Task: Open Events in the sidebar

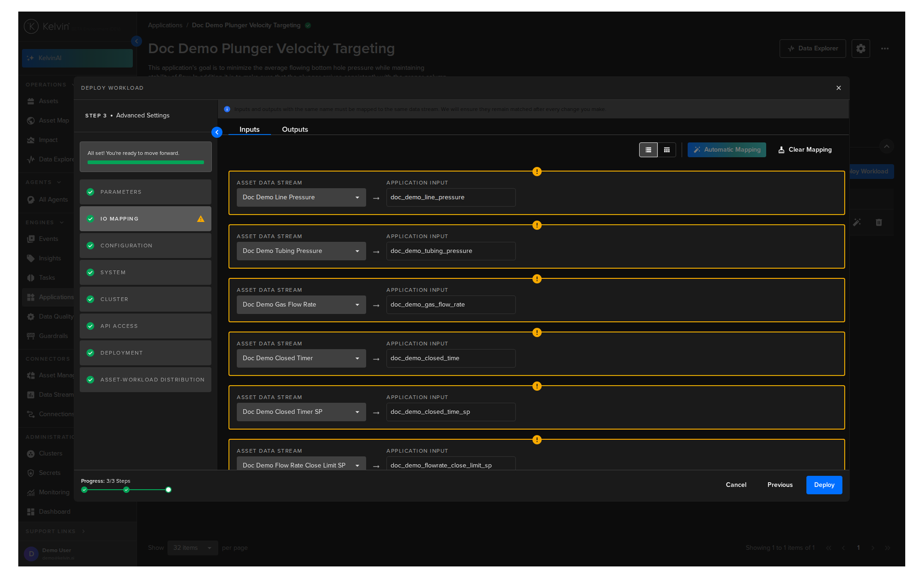Action: click(x=48, y=239)
